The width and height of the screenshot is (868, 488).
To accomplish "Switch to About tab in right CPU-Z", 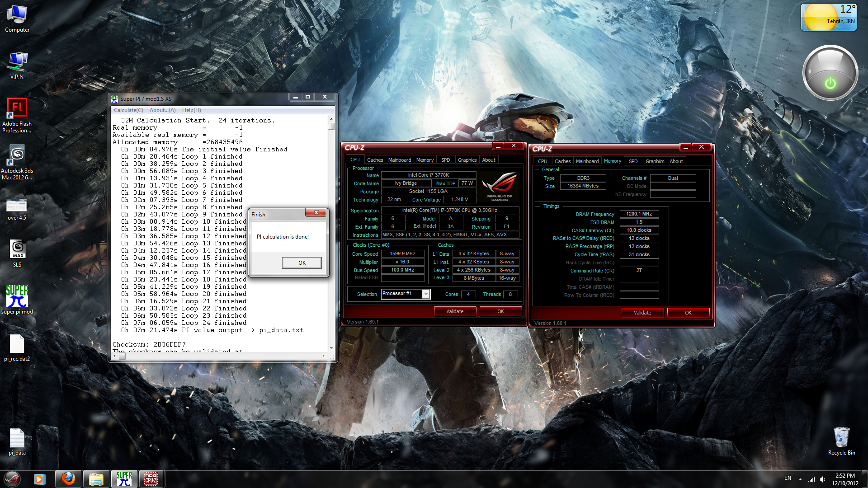I will pyautogui.click(x=676, y=161).
